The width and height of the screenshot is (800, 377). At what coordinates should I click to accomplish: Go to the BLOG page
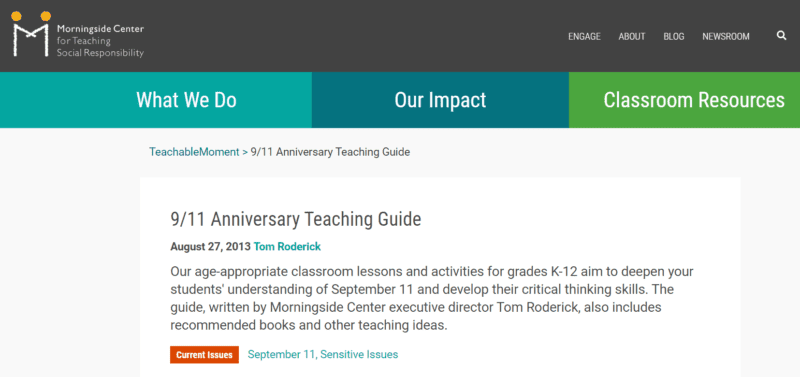pos(673,36)
